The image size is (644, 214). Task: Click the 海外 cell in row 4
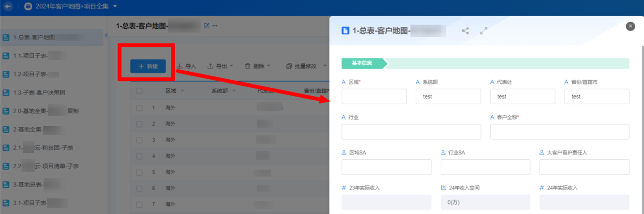(x=170, y=156)
